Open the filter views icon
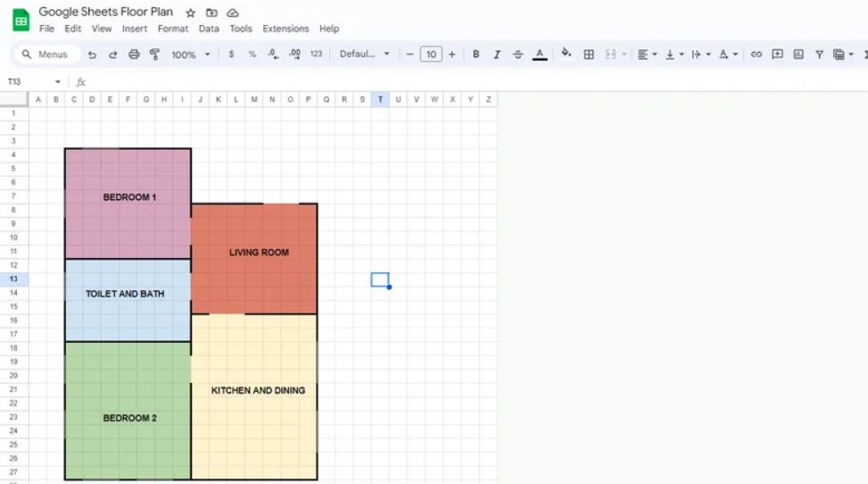The image size is (868, 484). pyautogui.click(x=839, y=54)
